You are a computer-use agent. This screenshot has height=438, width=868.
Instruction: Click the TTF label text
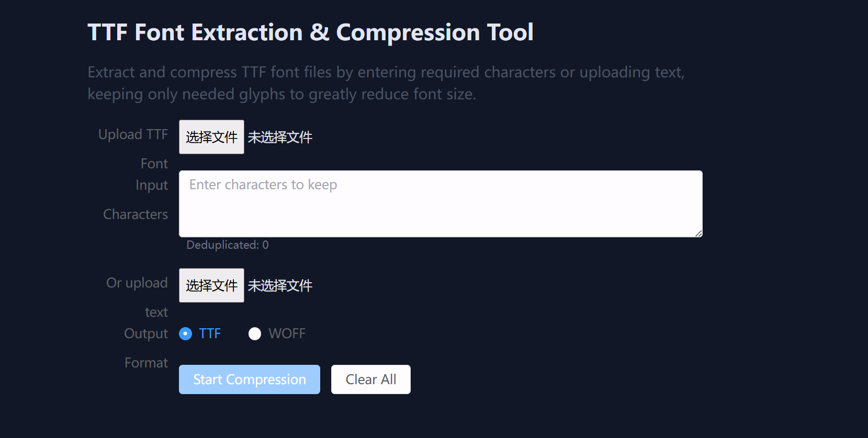click(210, 333)
